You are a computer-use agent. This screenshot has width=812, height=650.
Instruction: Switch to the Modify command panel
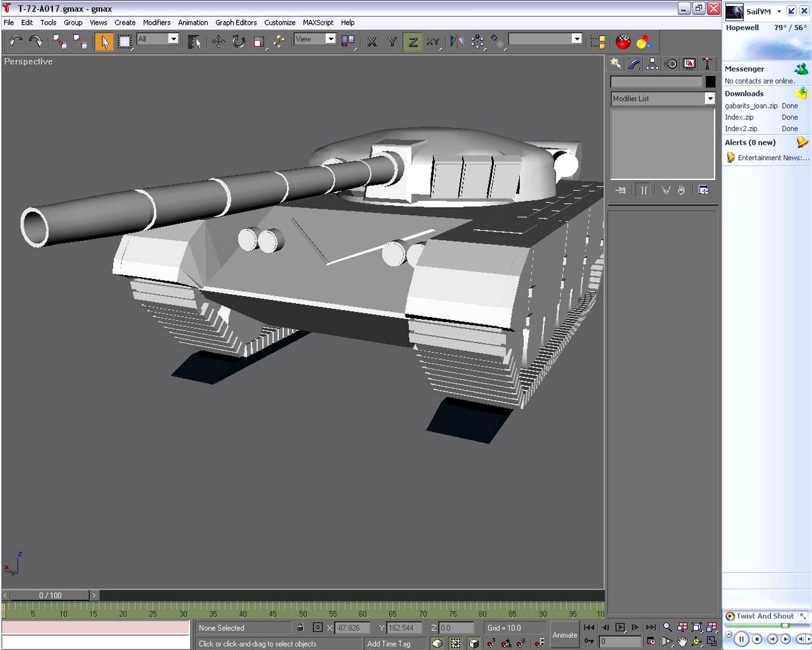(633, 63)
